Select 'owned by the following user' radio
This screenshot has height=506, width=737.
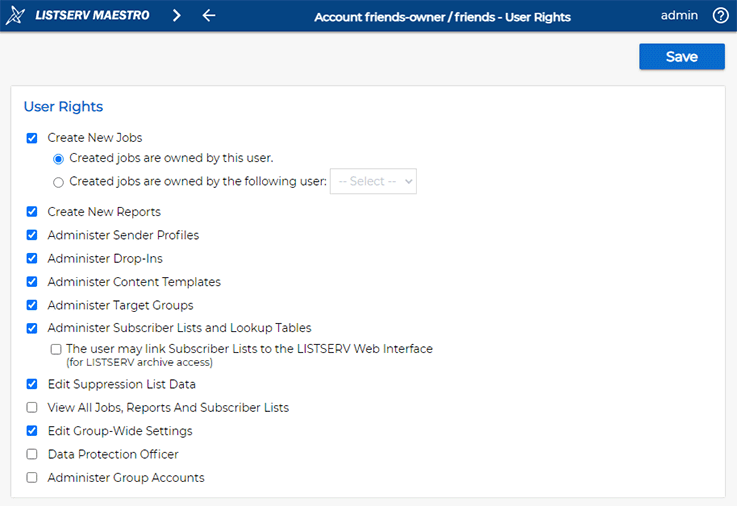(x=58, y=182)
